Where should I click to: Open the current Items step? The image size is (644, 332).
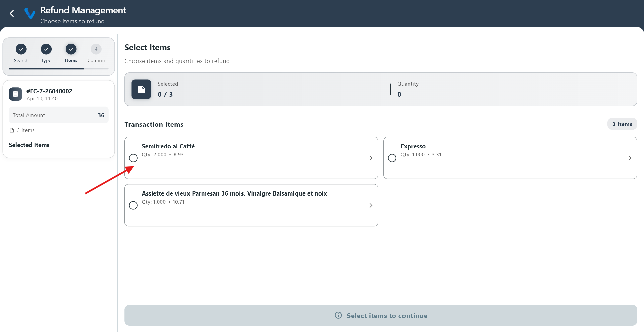coord(71,49)
